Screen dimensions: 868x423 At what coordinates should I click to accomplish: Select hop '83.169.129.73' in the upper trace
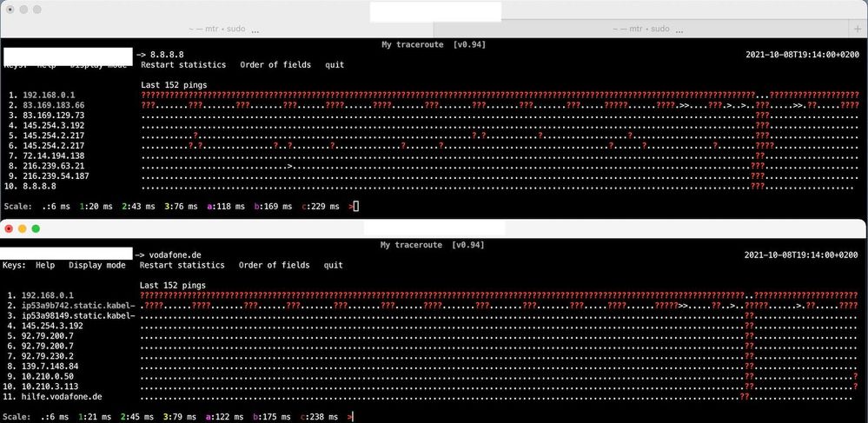coord(54,116)
